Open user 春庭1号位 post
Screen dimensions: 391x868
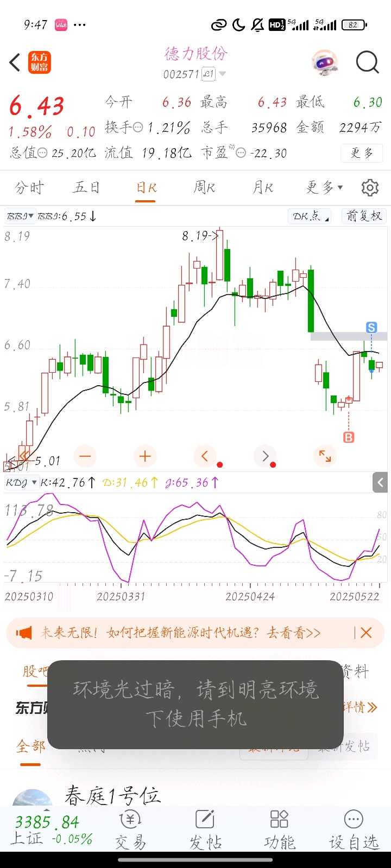(x=112, y=796)
